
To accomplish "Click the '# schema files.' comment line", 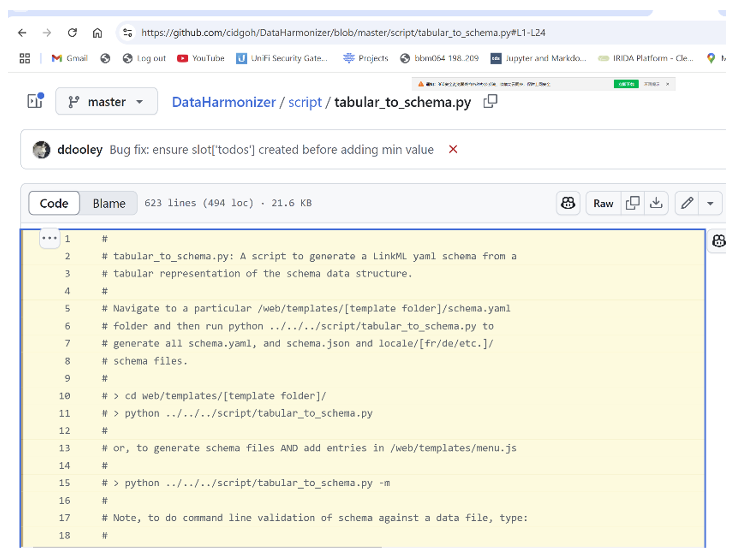I will [x=145, y=361].
